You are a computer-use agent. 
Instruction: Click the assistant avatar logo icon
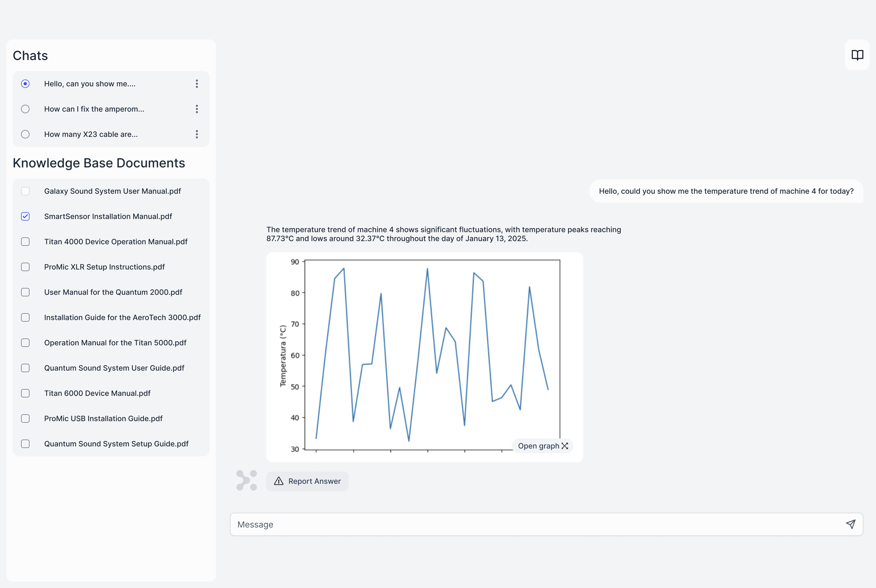(x=246, y=480)
